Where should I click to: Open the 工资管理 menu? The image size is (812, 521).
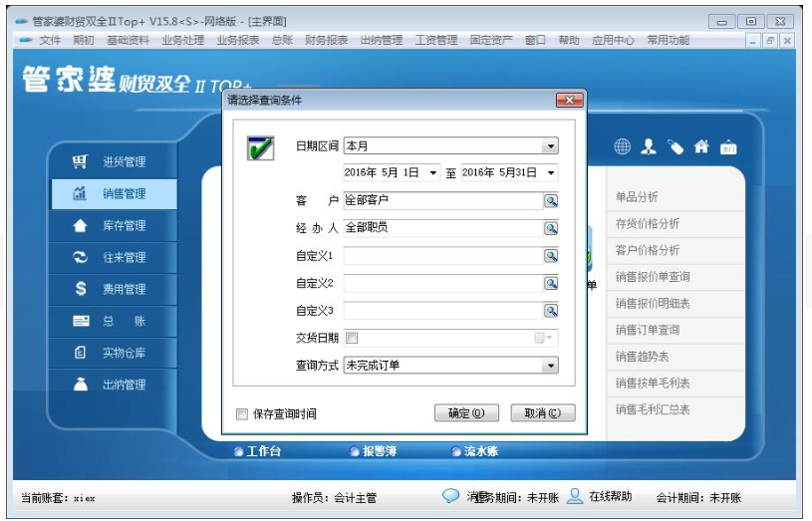(436, 40)
